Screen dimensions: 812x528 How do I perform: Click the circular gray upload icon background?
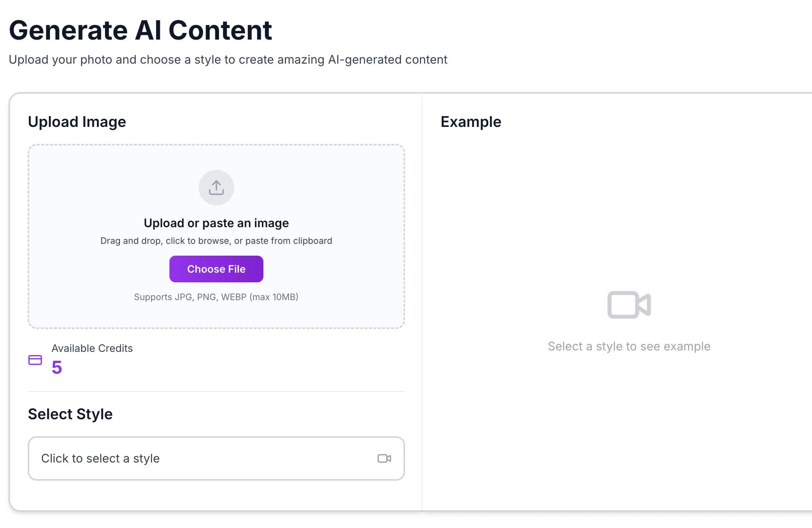click(x=216, y=187)
